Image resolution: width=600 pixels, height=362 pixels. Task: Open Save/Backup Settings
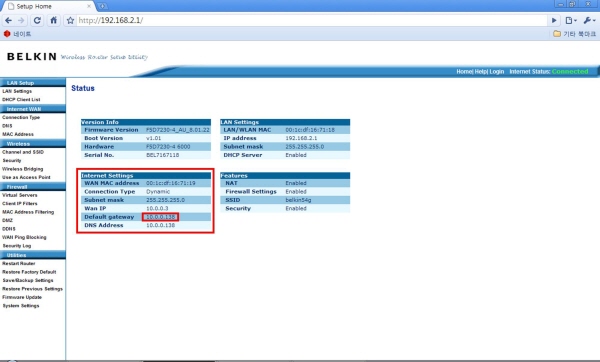pos(28,280)
